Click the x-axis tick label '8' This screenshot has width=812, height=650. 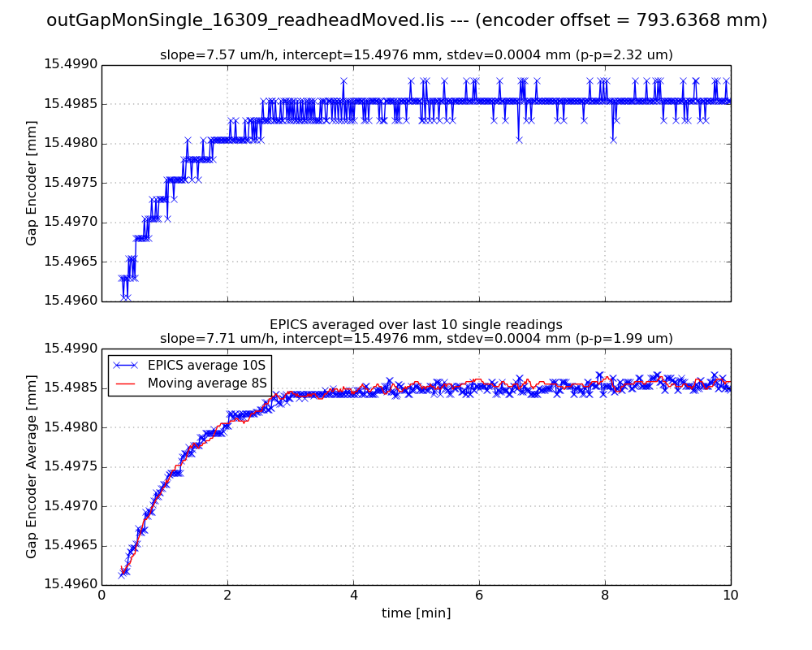pos(605,595)
